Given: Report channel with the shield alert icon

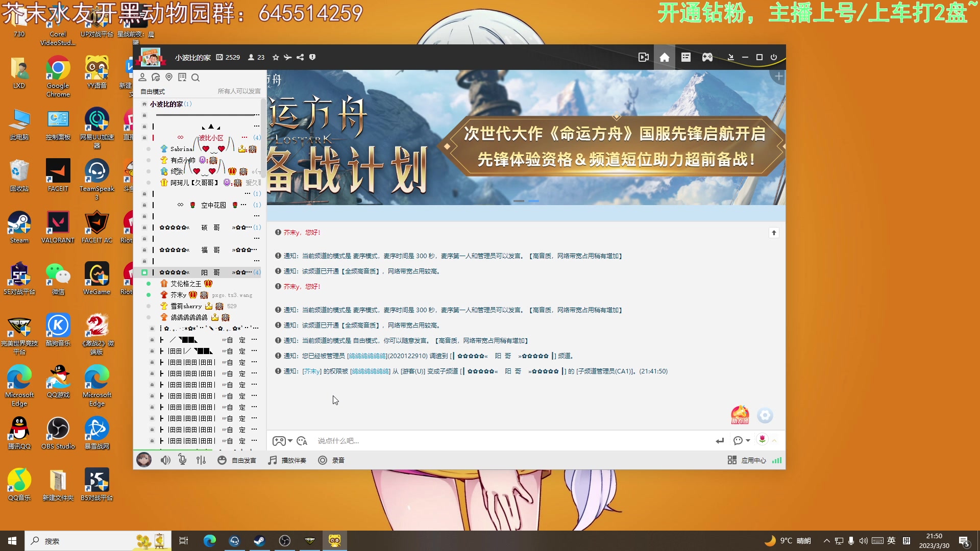Looking at the screenshot, I should coord(312,57).
